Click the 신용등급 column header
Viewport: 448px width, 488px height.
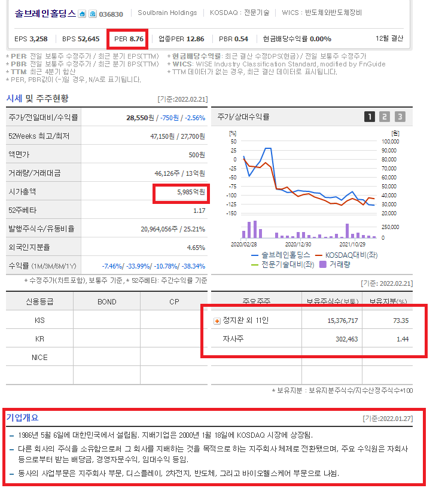tap(39, 301)
